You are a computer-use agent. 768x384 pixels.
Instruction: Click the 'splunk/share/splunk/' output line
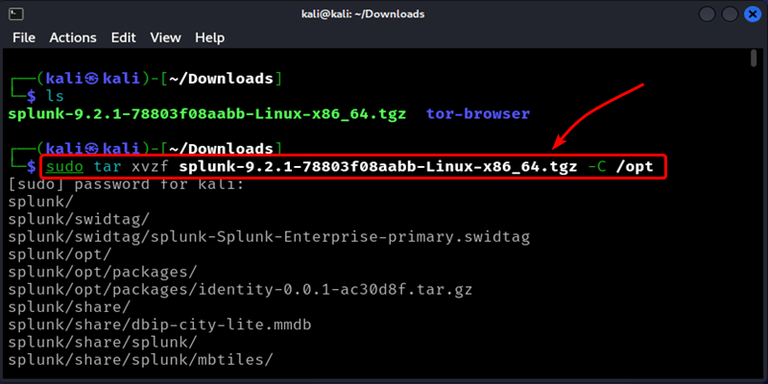[102, 342]
